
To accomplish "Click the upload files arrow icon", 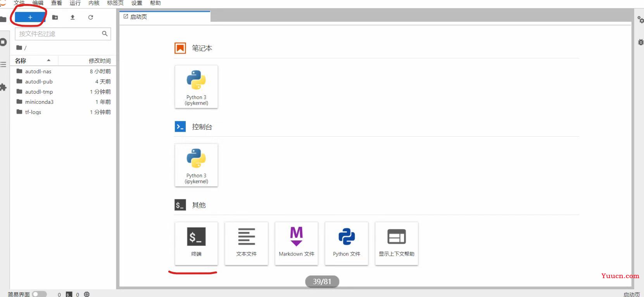I will 73,17.
